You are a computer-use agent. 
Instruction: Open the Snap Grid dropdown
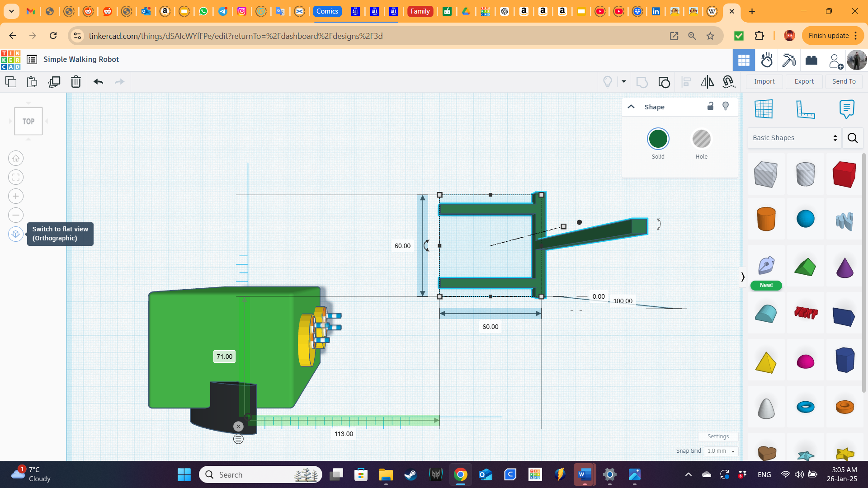tap(721, 450)
